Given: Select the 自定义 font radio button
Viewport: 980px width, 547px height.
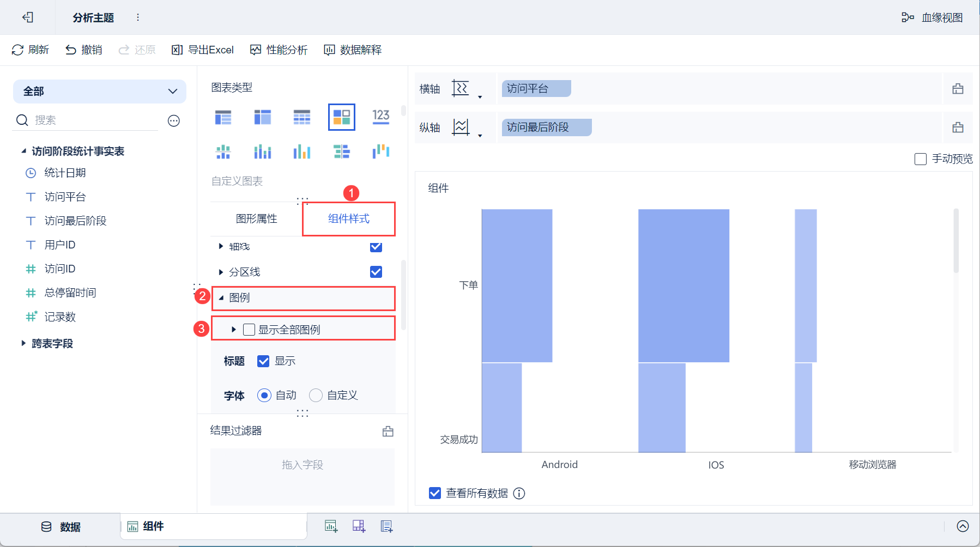Looking at the screenshot, I should [316, 396].
